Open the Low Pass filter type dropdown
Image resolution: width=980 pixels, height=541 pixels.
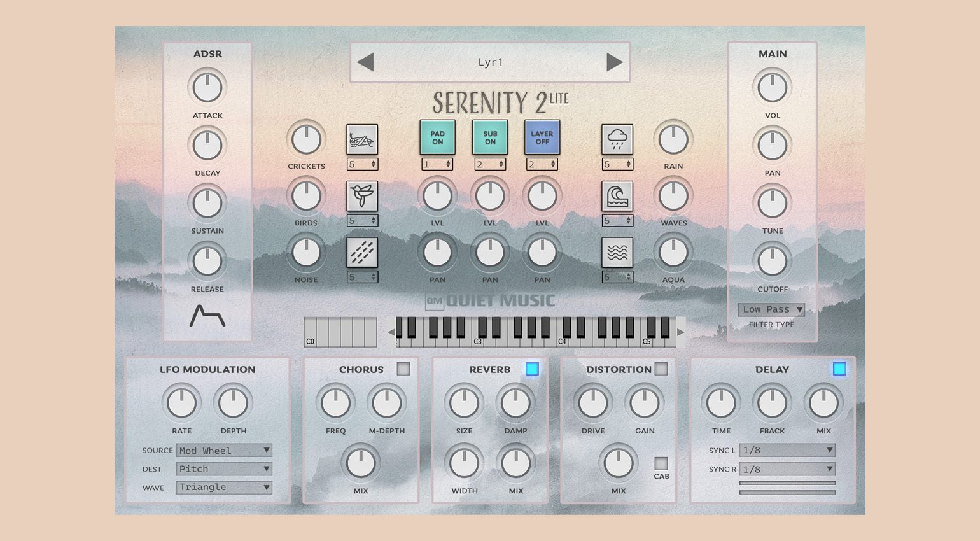(x=771, y=309)
